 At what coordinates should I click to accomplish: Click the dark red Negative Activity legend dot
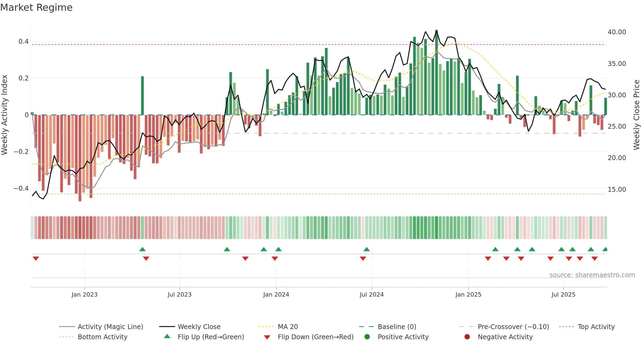coord(467,337)
